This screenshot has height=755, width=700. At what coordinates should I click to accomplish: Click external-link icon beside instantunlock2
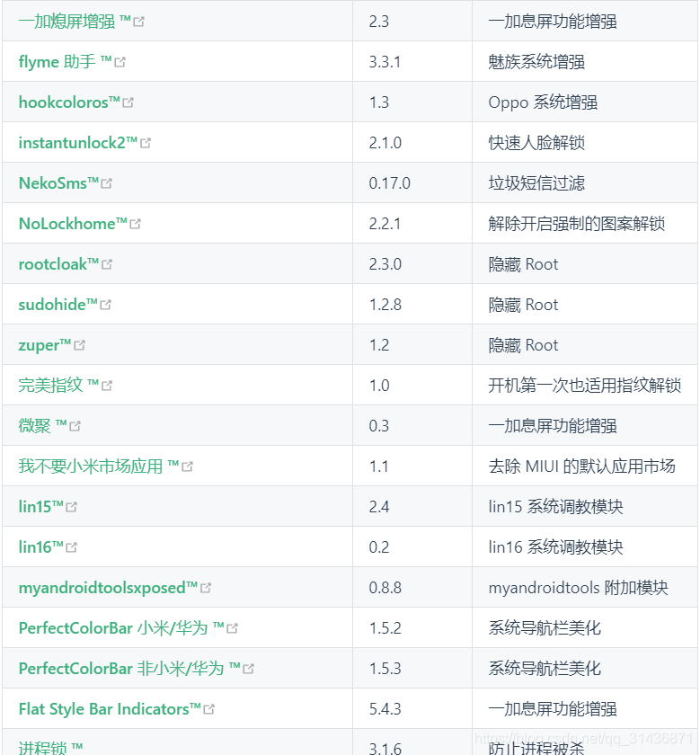click(x=146, y=143)
